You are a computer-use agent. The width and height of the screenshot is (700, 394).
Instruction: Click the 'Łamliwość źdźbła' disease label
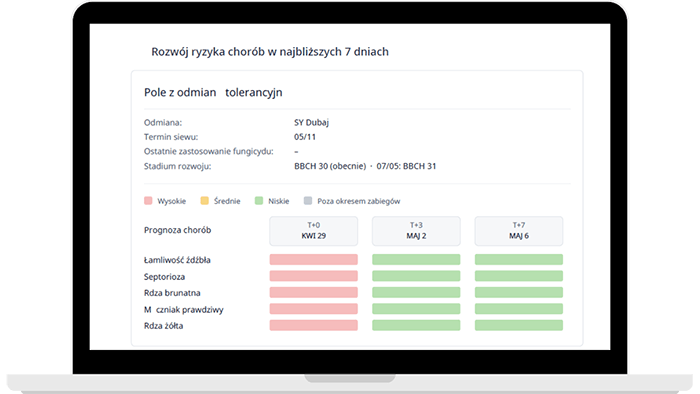pos(177,260)
